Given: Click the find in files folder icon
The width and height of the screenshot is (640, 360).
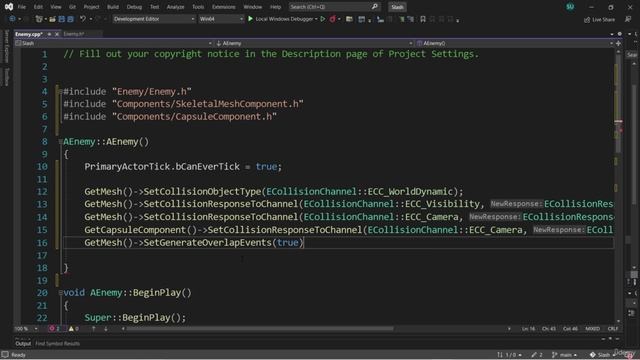Looking at the screenshot, I should [349, 19].
